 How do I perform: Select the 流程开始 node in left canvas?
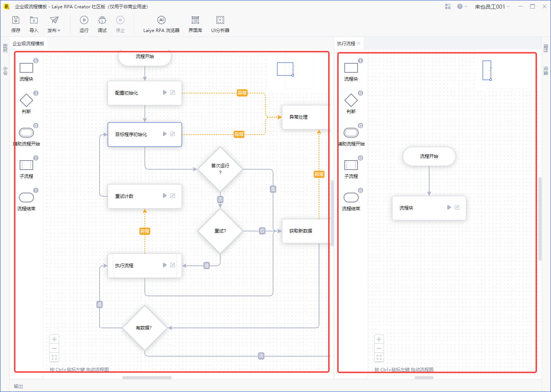click(x=145, y=58)
